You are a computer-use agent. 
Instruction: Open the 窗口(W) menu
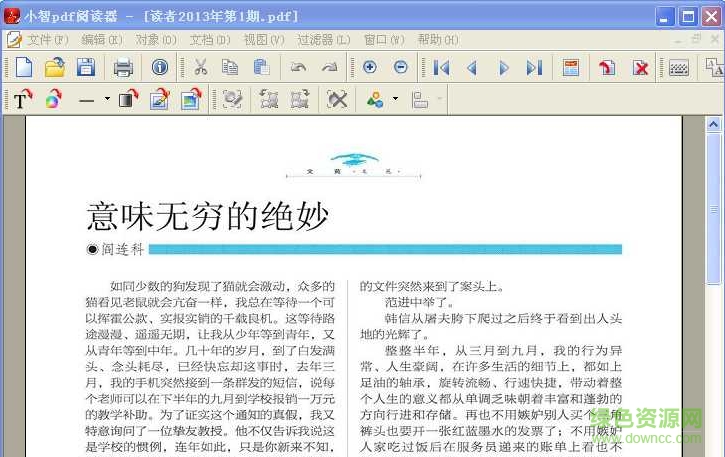coord(384,40)
